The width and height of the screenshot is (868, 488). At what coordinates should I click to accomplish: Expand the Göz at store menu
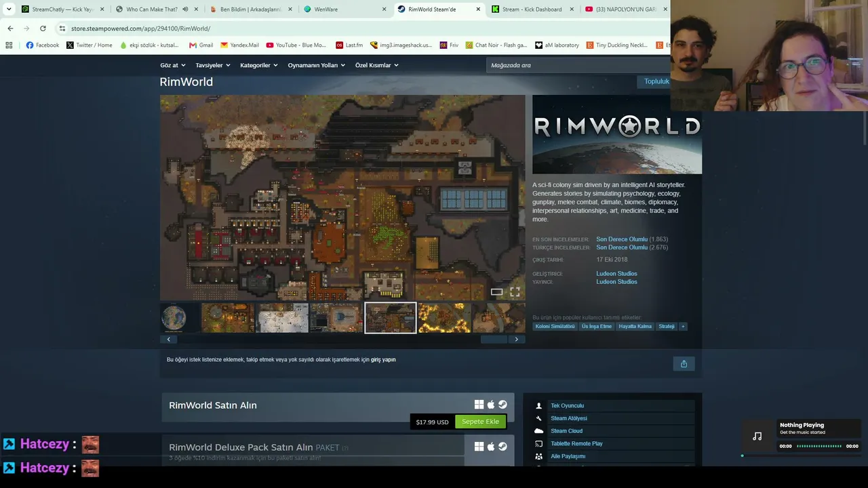(173, 65)
